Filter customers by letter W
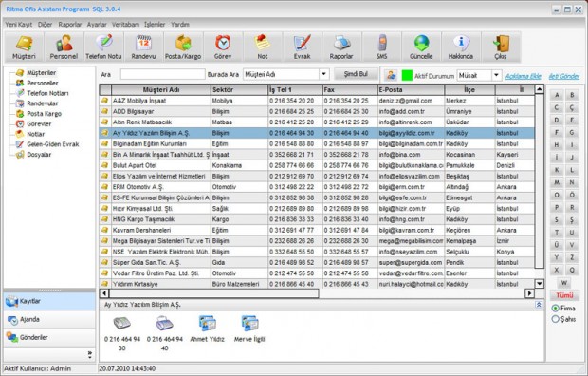Image resolution: width=588 pixels, height=376 pixels. (x=564, y=283)
